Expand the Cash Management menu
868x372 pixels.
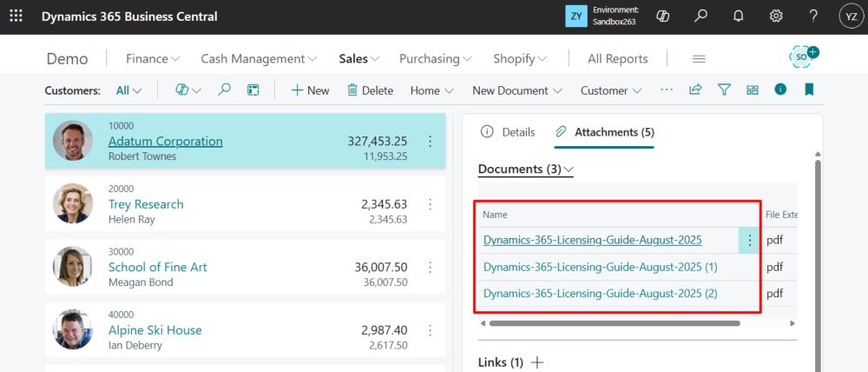pos(259,59)
